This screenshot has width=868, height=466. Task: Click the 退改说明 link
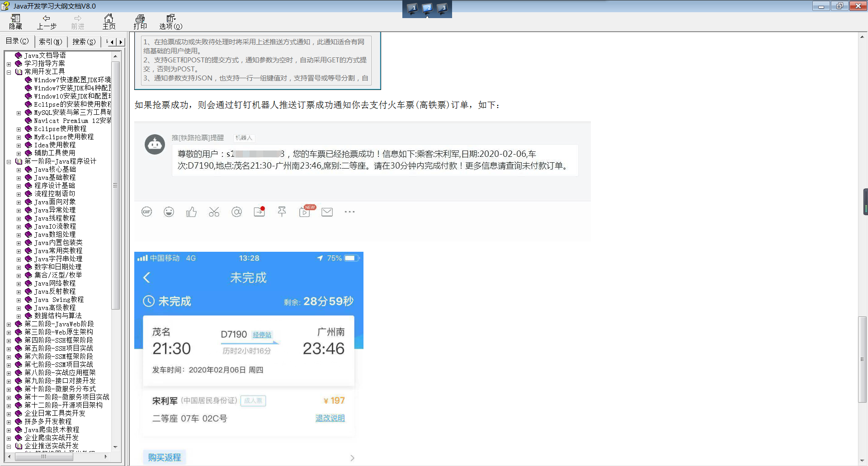point(330,418)
